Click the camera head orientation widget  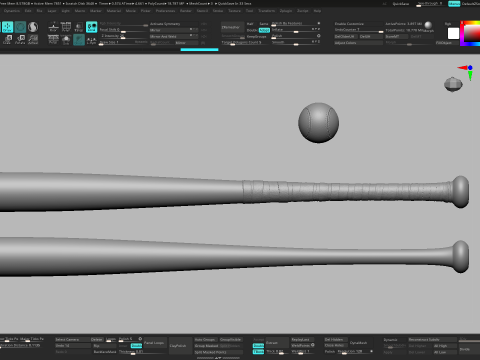pos(453,84)
